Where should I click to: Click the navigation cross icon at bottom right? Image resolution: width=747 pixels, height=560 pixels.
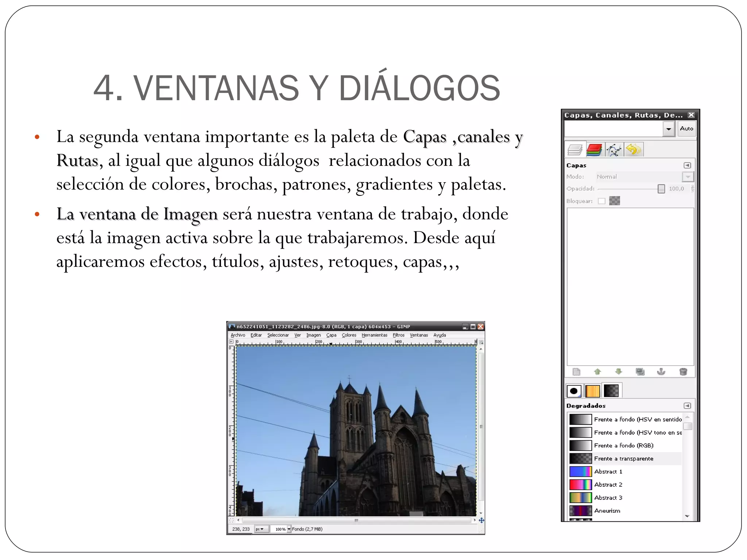click(481, 520)
